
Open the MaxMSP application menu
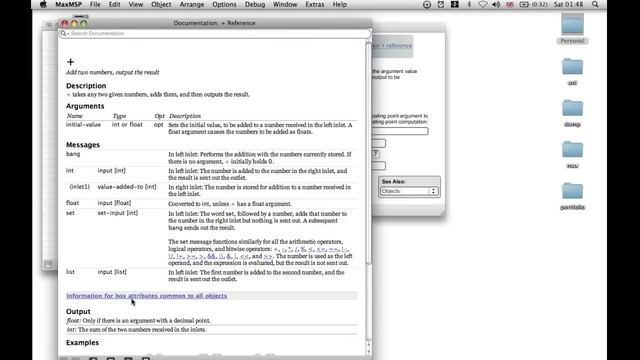69,4
